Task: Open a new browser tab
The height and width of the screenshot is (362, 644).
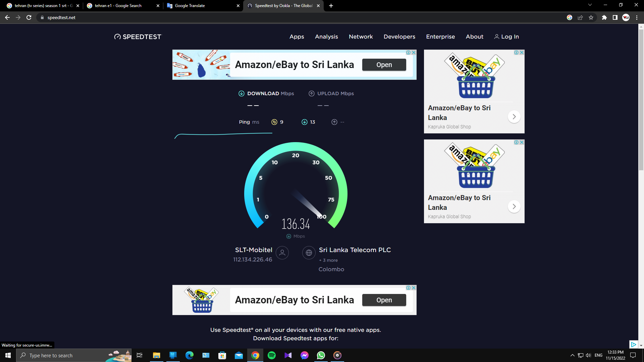Action: [x=331, y=6]
